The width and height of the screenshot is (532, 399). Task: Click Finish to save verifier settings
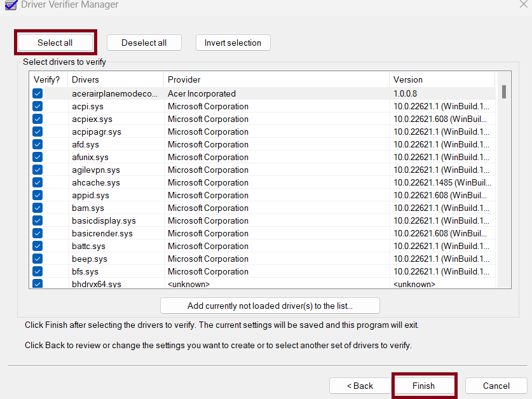[x=424, y=386]
